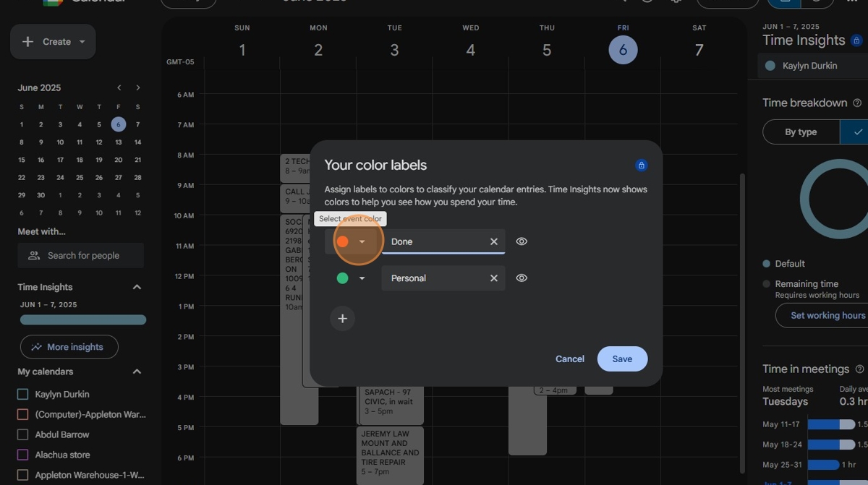Image resolution: width=868 pixels, height=485 pixels.
Task: Open the SAPACH - 97 CIVIC event
Action: [391, 405]
